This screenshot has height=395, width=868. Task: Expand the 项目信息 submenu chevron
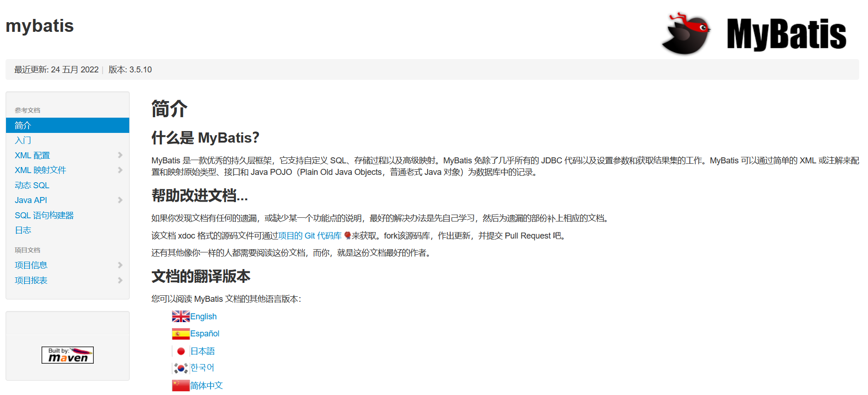(x=120, y=265)
